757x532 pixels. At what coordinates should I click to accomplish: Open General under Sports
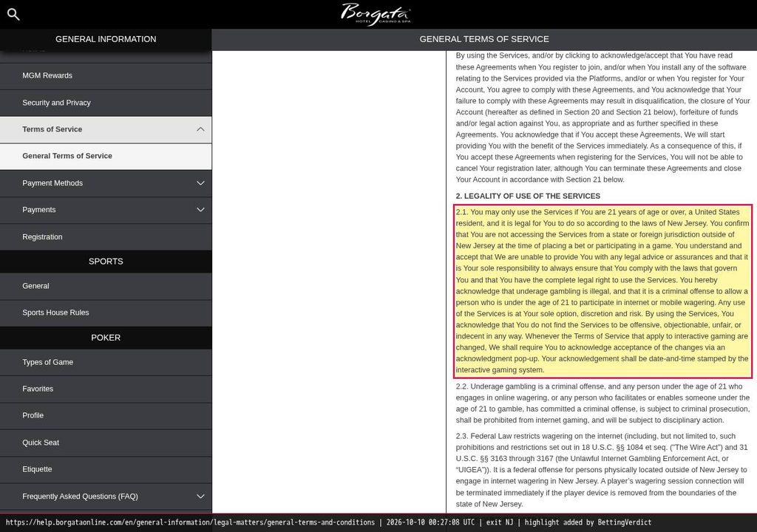coord(106,286)
